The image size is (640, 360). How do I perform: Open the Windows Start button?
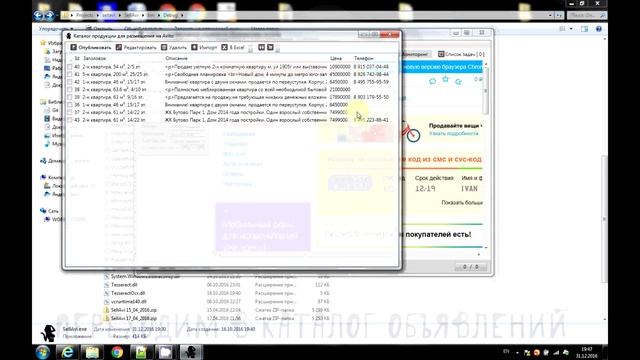42,352
